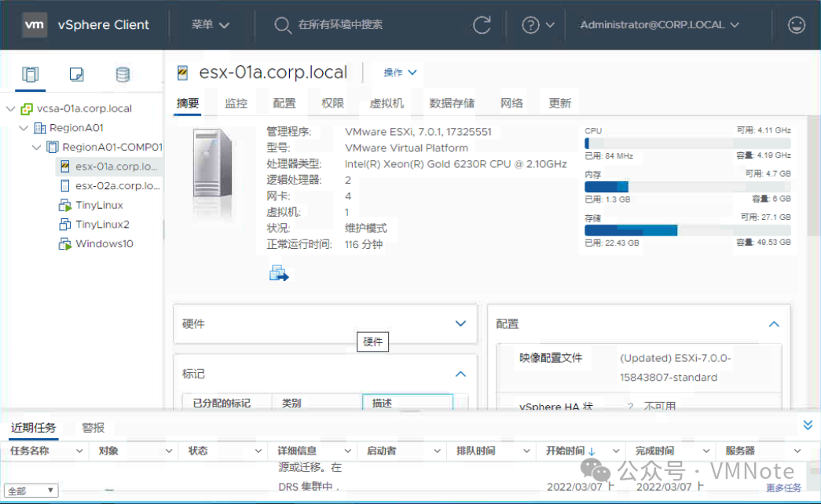Collapse the 标记 panel
The width and height of the screenshot is (821, 504).
pos(460,374)
